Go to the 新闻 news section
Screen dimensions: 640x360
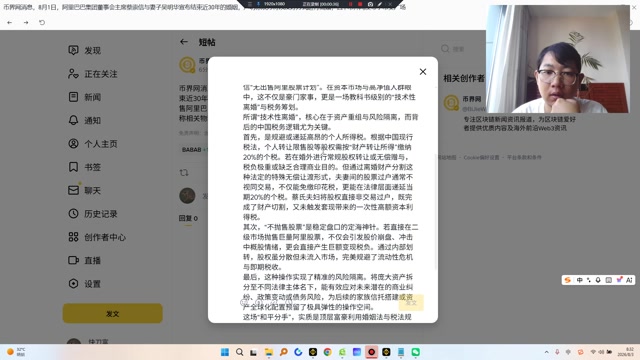[x=84, y=97]
